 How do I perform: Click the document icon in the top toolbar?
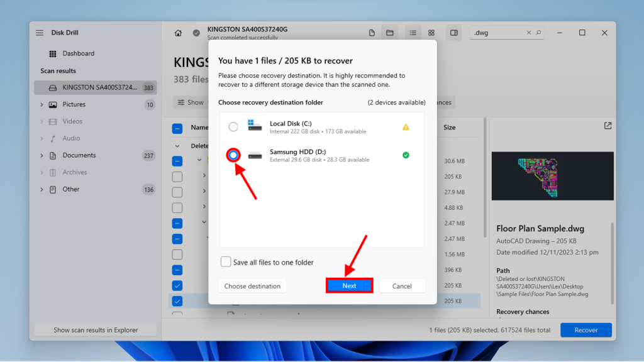(x=371, y=32)
